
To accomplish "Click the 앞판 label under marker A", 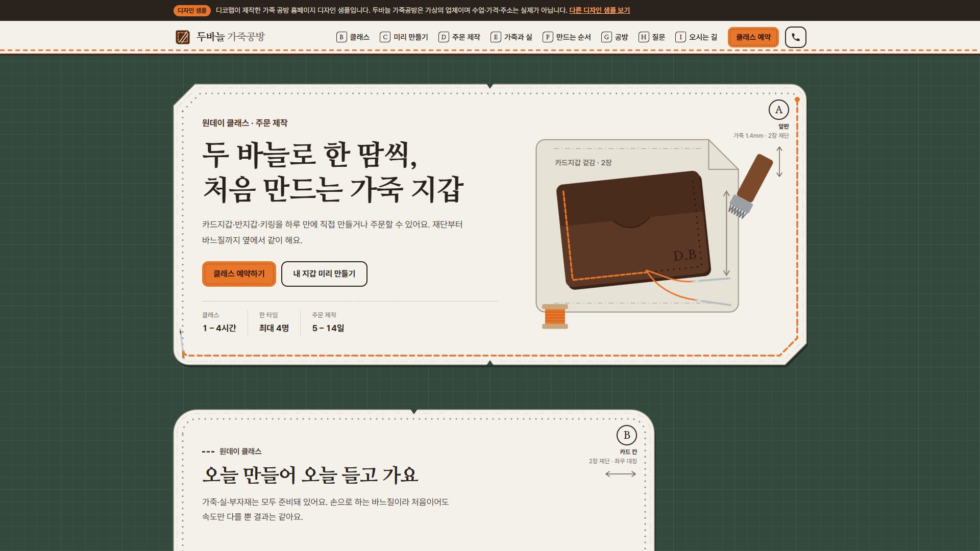I will pyautogui.click(x=783, y=127).
